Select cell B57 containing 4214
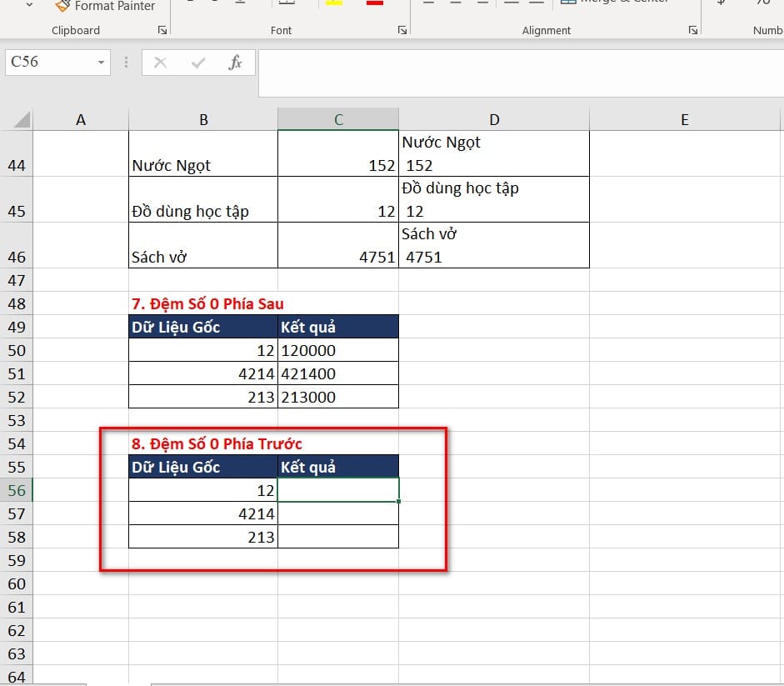The width and height of the screenshot is (784, 686). 203,513
